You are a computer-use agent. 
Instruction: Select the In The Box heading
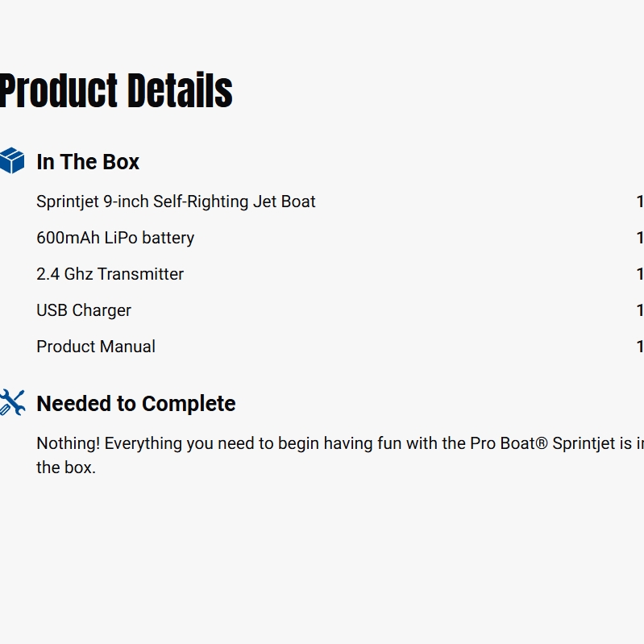[88, 162]
